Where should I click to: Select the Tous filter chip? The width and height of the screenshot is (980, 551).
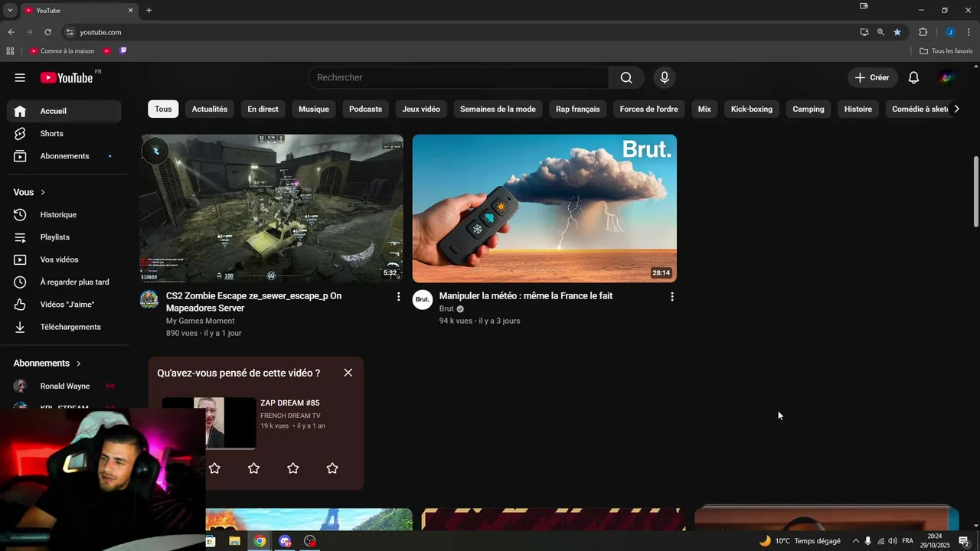tap(163, 109)
